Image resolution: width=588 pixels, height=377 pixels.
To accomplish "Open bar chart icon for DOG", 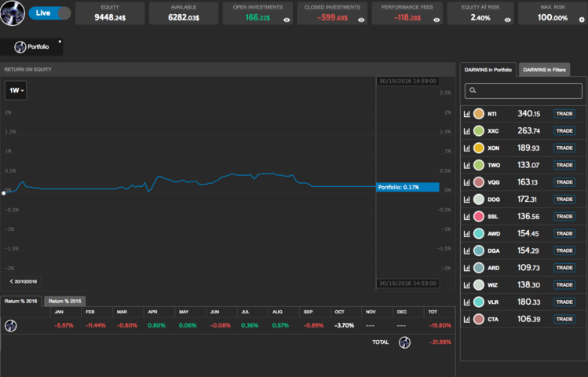I will (466, 199).
